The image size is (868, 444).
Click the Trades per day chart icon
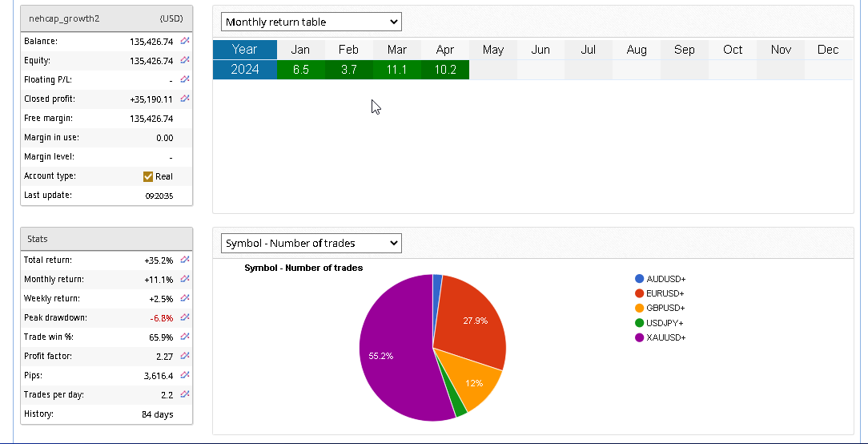tap(185, 394)
